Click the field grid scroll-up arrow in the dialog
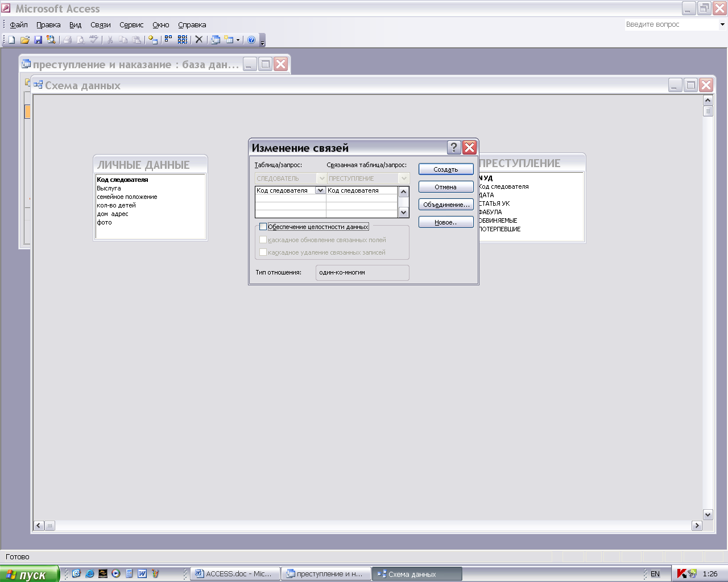Image resolution: width=728 pixels, height=582 pixels. coord(404,192)
